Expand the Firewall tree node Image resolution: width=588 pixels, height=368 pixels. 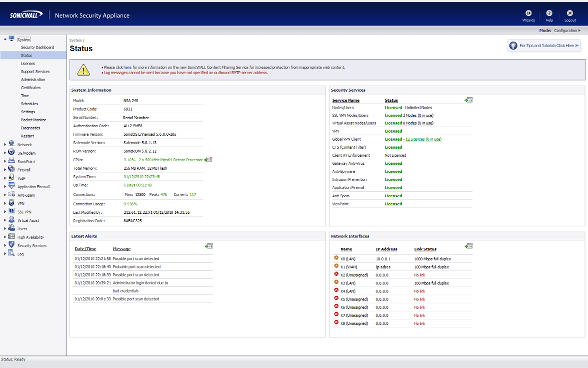click(5, 170)
